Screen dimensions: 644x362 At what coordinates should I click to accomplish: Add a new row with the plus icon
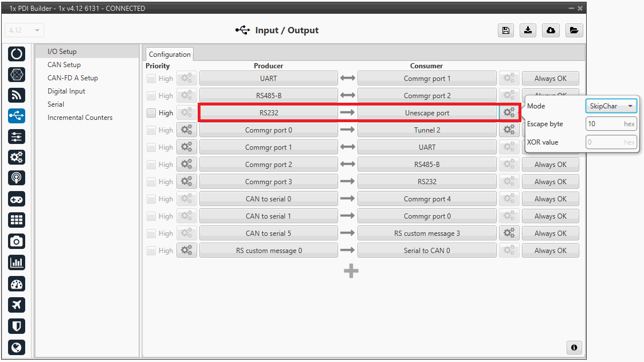point(351,271)
